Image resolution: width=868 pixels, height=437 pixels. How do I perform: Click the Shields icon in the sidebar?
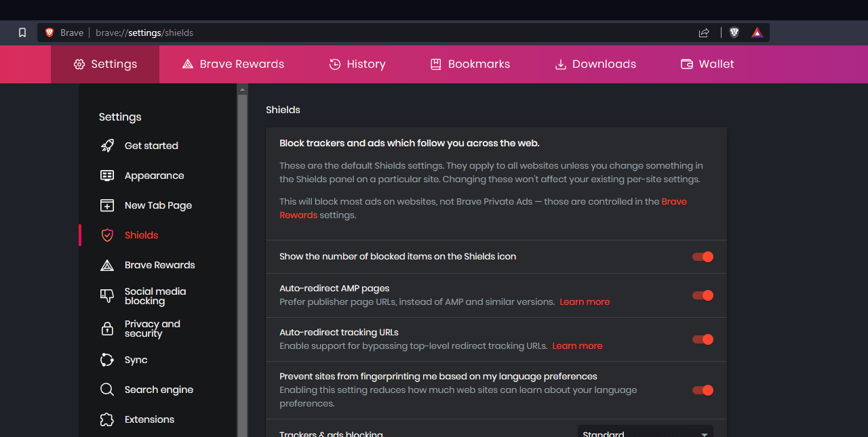(107, 235)
